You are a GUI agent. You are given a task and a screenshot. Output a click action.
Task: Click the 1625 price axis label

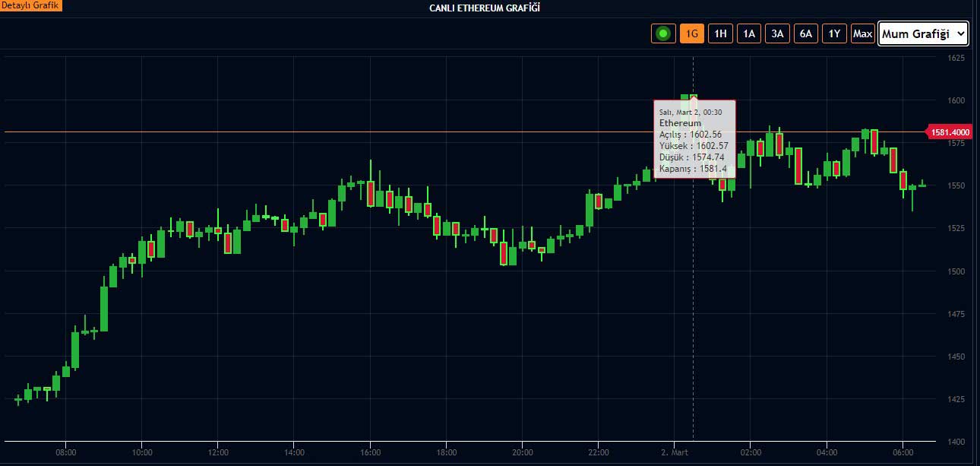point(956,58)
